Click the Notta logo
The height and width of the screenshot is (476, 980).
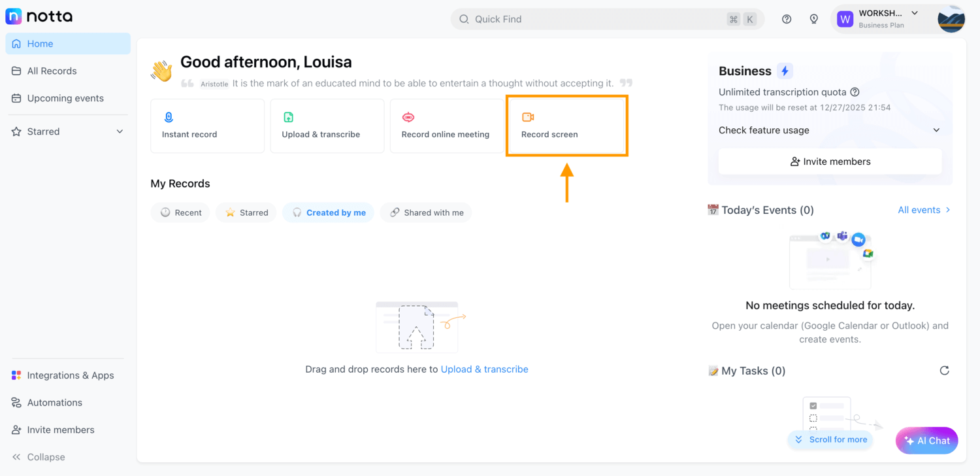39,16
